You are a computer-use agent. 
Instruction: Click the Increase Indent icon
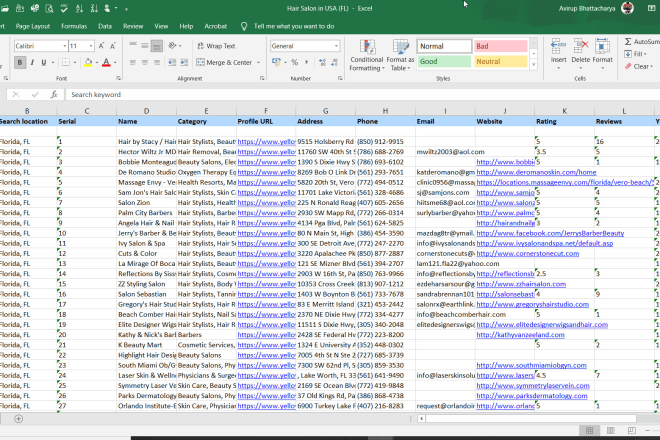click(x=184, y=62)
